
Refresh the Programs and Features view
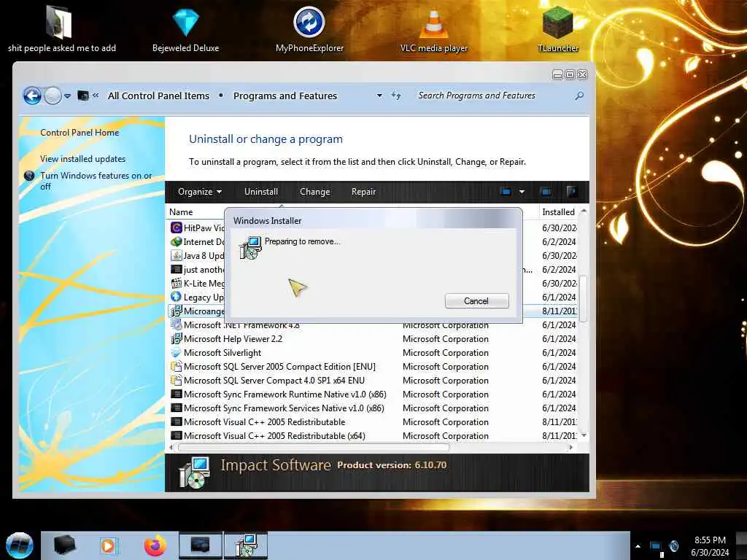pos(396,96)
